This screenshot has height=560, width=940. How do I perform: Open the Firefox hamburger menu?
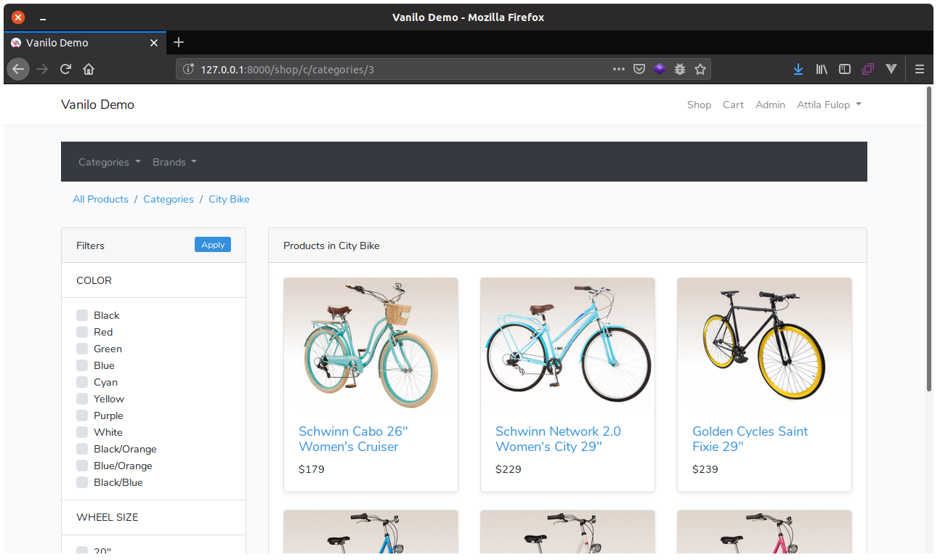(x=920, y=69)
